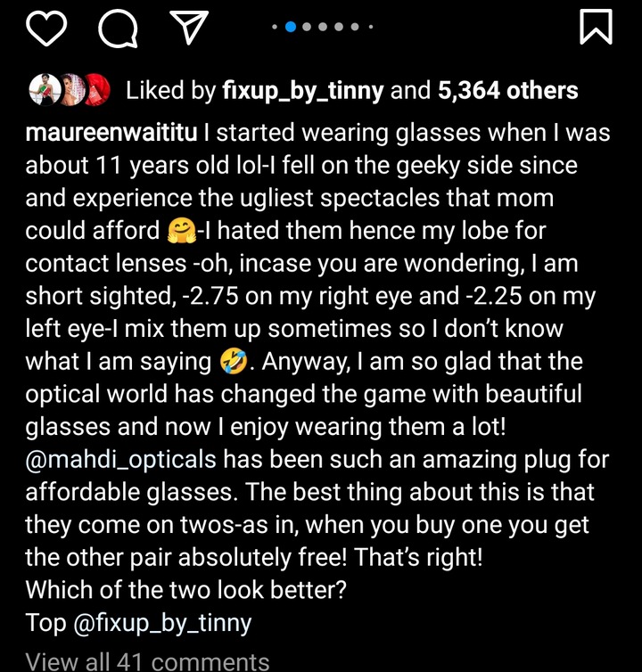Tap the second liker's profile avatar
The width and height of the screenshot is (642, 672).
pos(72,90)
